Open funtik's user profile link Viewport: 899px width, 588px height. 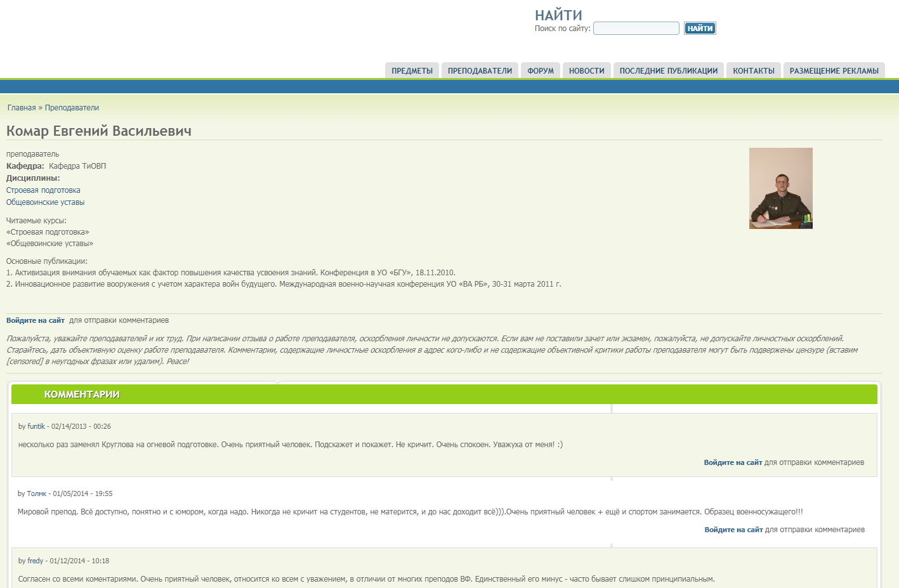[36, 426]
